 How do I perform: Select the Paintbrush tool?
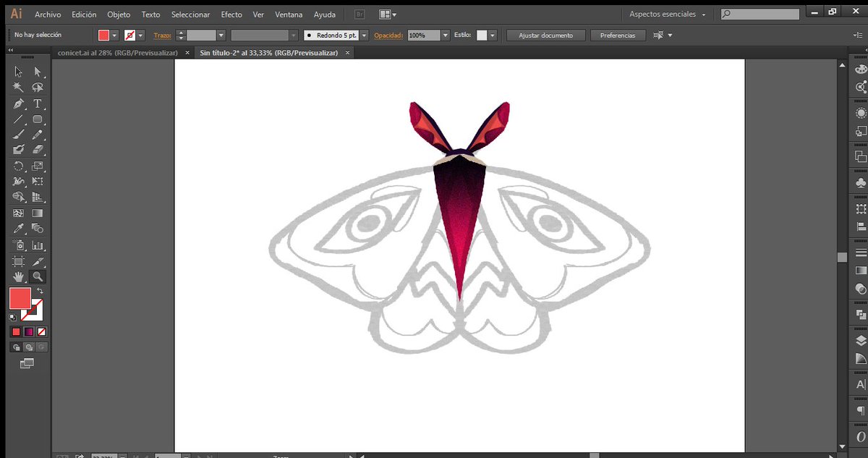[x=19, y=135]
